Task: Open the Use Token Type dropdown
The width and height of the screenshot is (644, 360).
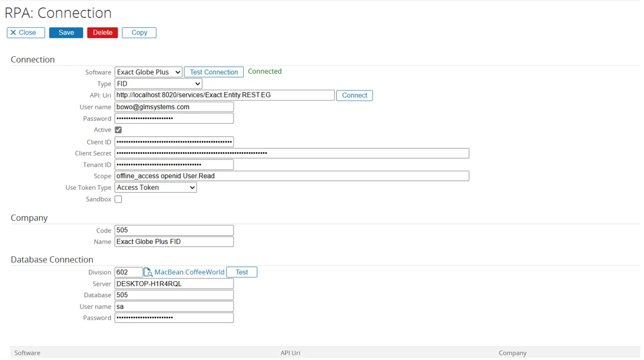Action: pos(155,188)
